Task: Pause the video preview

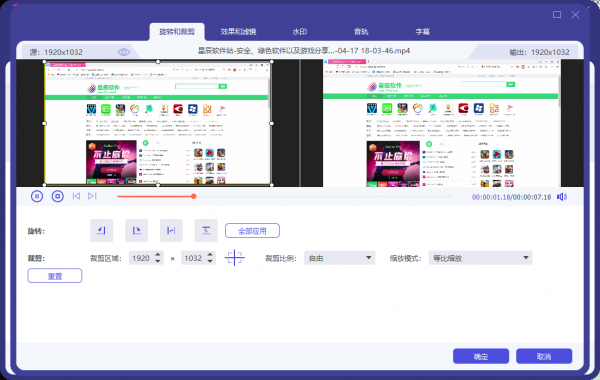Action: (x=37, y=196)
